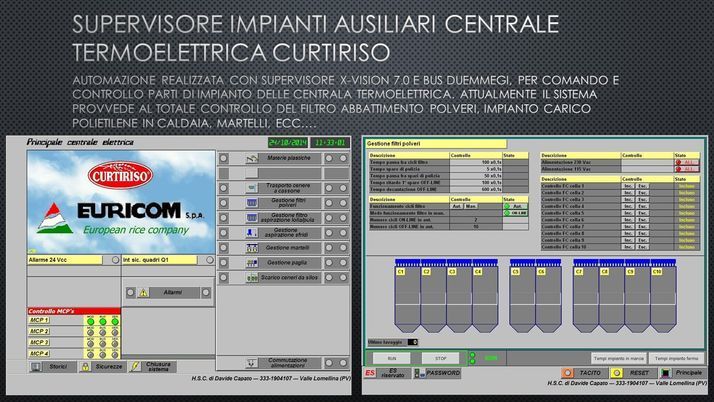Open Gestione filtro aspirazione lolla/pula icon
The height and width of the screenshot is (402, 714).
(252, 218)
